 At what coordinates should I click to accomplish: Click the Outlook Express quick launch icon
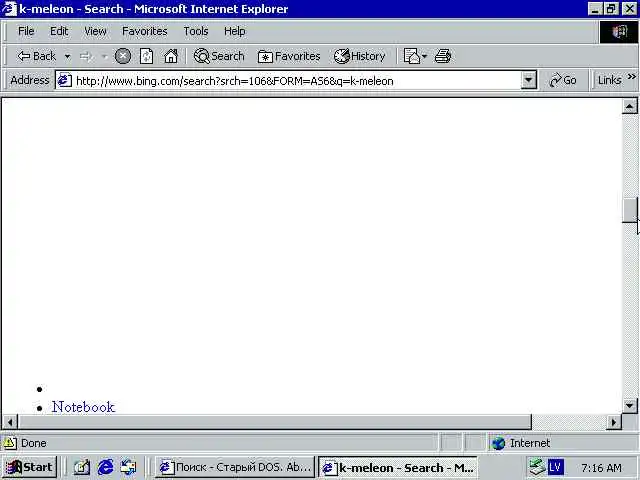point(129,467)
